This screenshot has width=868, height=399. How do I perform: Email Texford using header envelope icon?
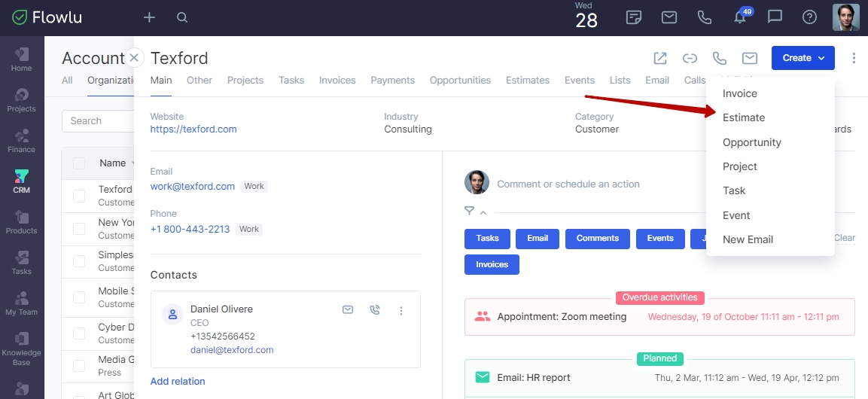[x=750, y=58]
